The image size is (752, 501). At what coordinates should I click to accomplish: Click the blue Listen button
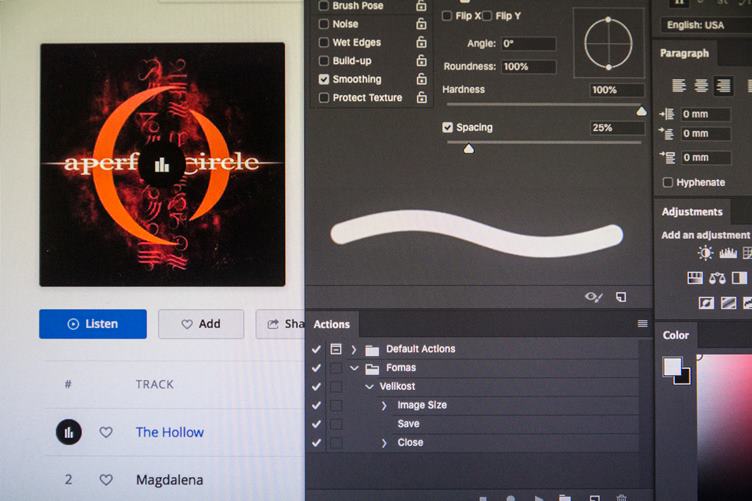coord(93,324)
